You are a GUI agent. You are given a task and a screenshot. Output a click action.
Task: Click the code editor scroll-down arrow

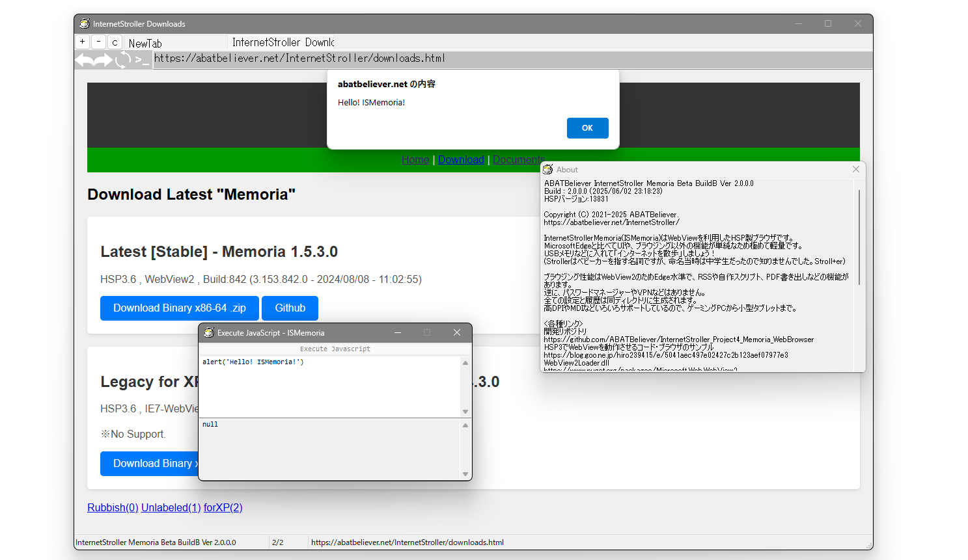pyautogui.click(x=465, y=411)
